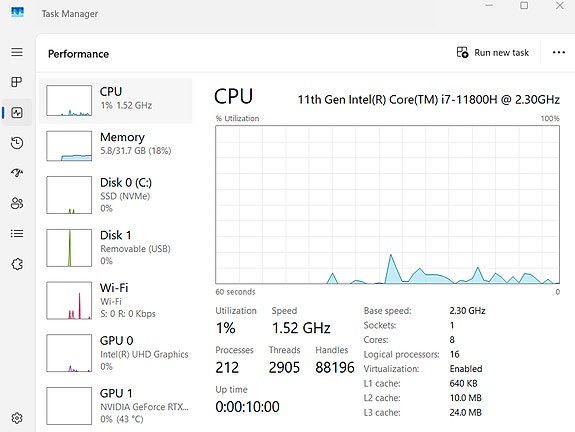This screenshot has width=575, height=432.
Task: Select Disk 0 (C:) item
Action: [x=116, y=195]
